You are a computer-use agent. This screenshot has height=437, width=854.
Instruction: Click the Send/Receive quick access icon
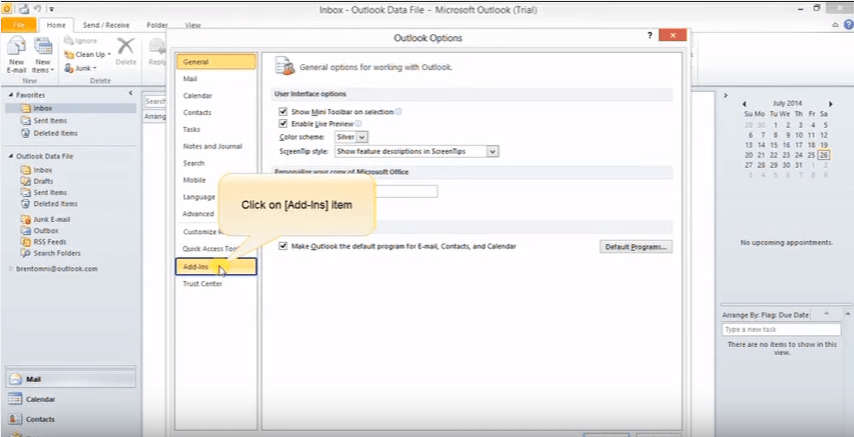[24, 9]
